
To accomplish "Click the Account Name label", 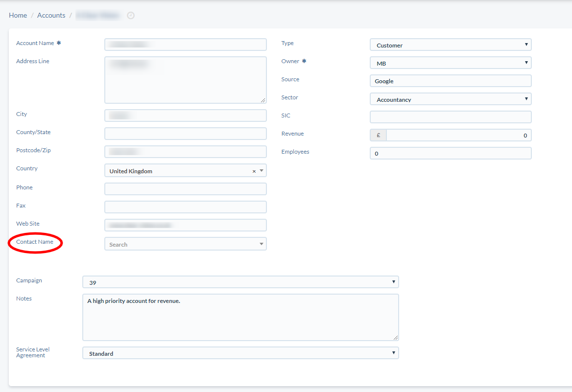I will click(35, 43).
